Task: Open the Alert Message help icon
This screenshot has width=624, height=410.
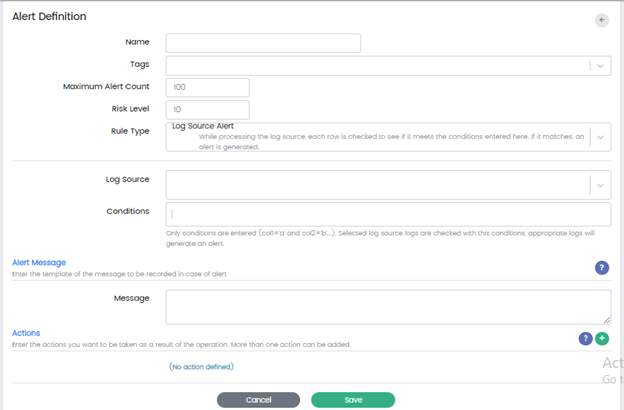Action: (x=602, y=267)
